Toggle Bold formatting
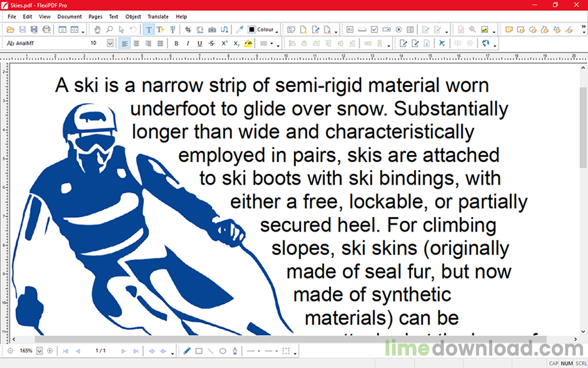The height and width of the screenshot is (368, 588). point(176,44)
